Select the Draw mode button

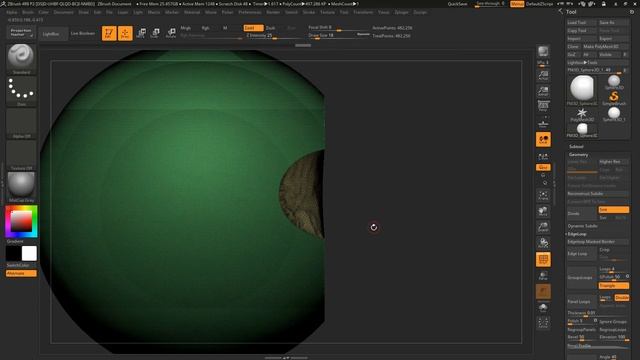125,33
